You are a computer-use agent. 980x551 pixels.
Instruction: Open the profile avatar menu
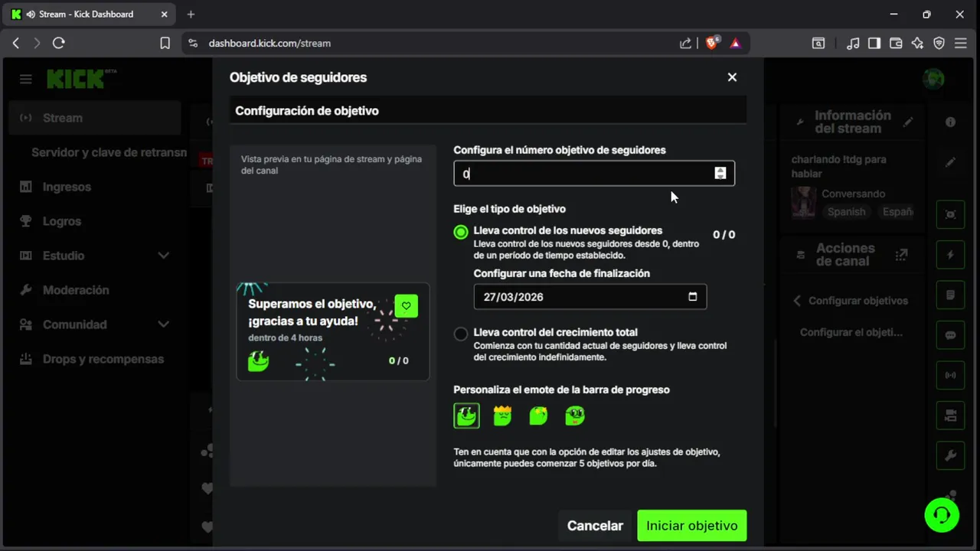[x=933, y=78]
